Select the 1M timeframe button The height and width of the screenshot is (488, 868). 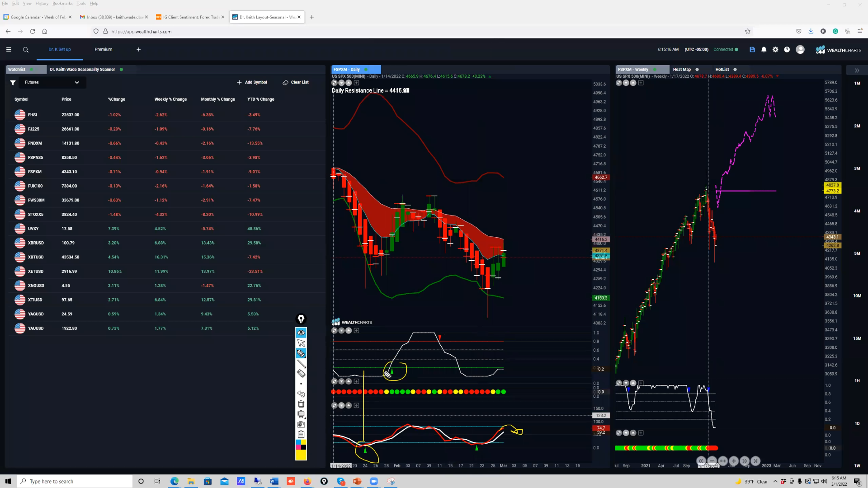point(857,84)
